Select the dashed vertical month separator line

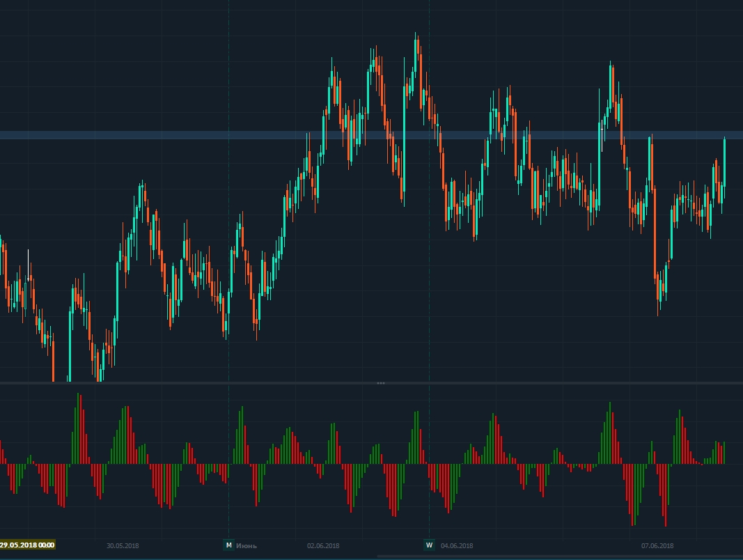pyautogui.click(x=228, y=279)
